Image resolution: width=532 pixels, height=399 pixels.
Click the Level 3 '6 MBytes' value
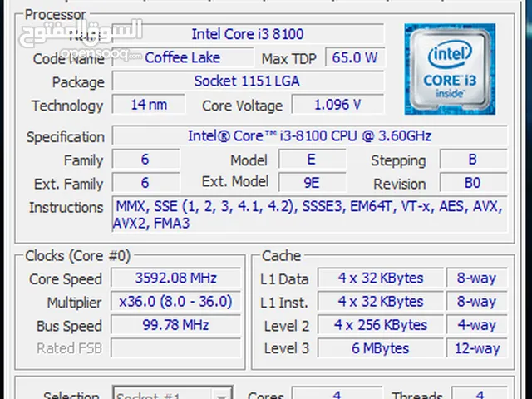click(381, 347)
